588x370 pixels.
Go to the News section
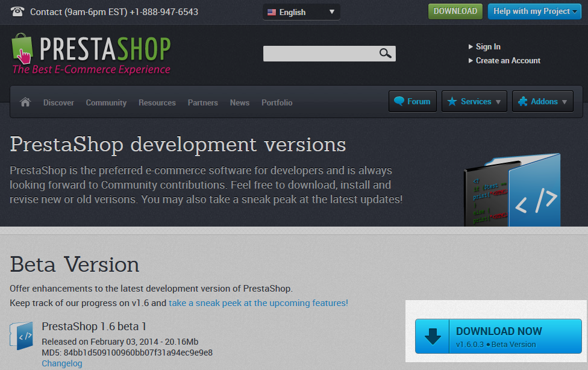(240, 102)
